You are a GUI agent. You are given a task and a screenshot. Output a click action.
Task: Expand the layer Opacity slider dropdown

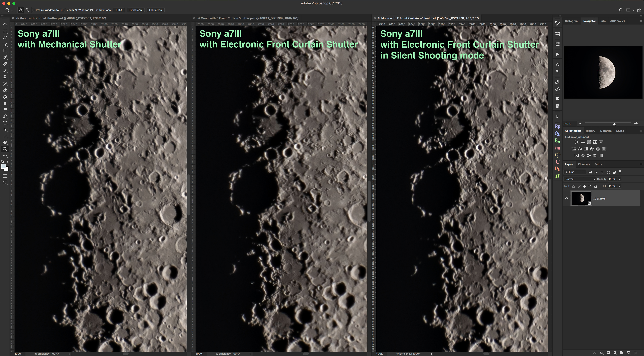tap(619, 179)
